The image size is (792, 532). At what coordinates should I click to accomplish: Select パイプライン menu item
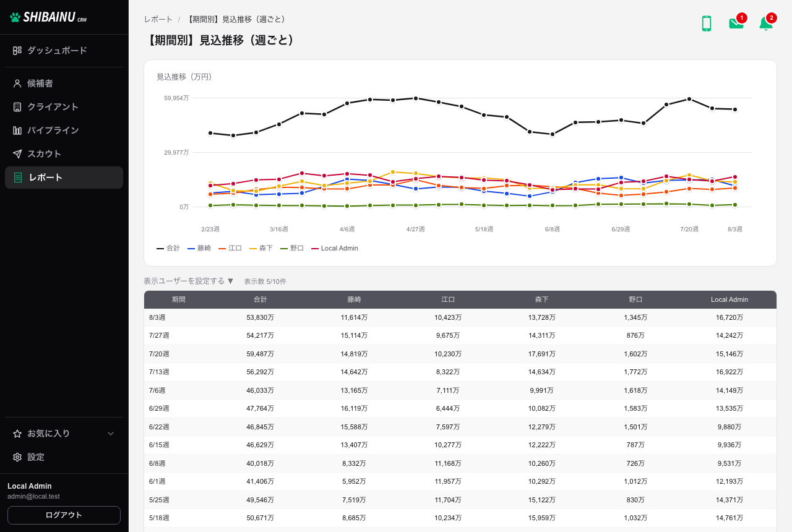coord(64,131)
